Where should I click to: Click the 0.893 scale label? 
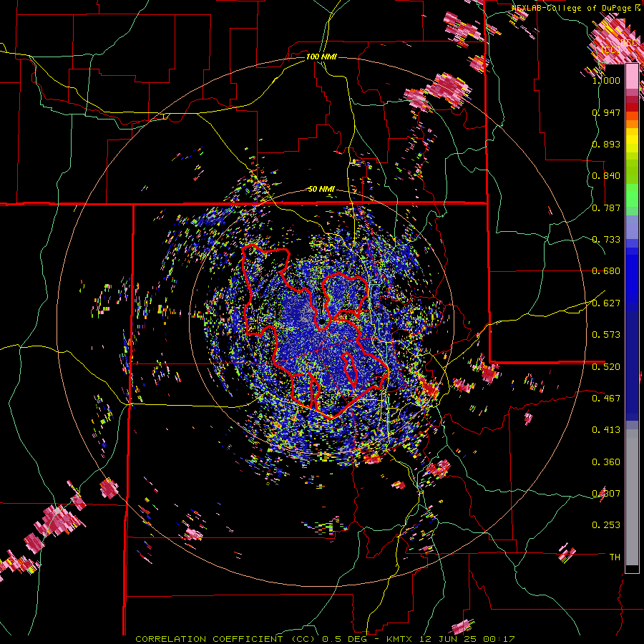point(606,144)
